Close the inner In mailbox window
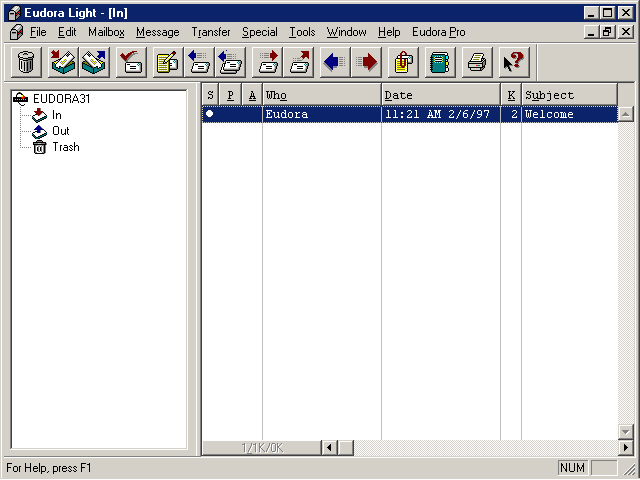This screenshot has height=480, width=640. pos(626,32)
